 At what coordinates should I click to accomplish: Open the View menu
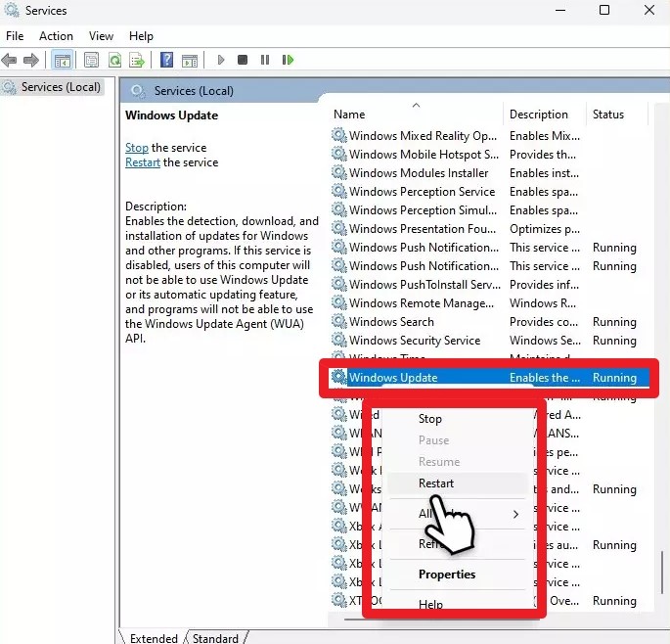[x=101, y=36]
